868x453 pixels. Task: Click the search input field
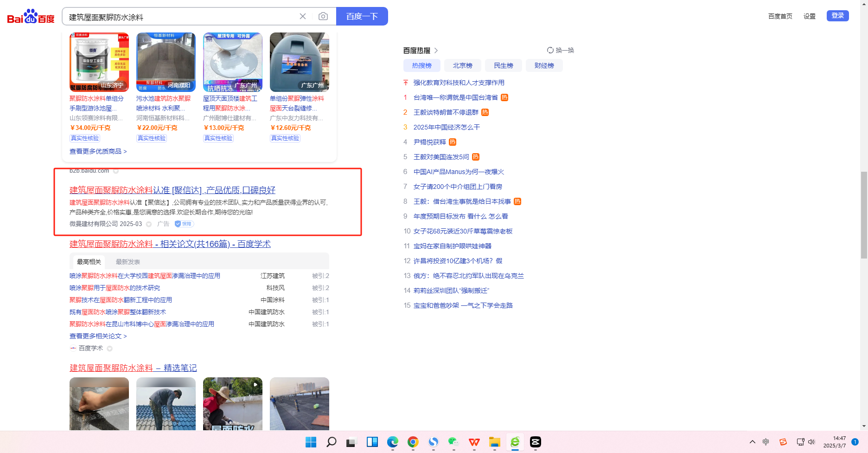[x=181, y=17]
